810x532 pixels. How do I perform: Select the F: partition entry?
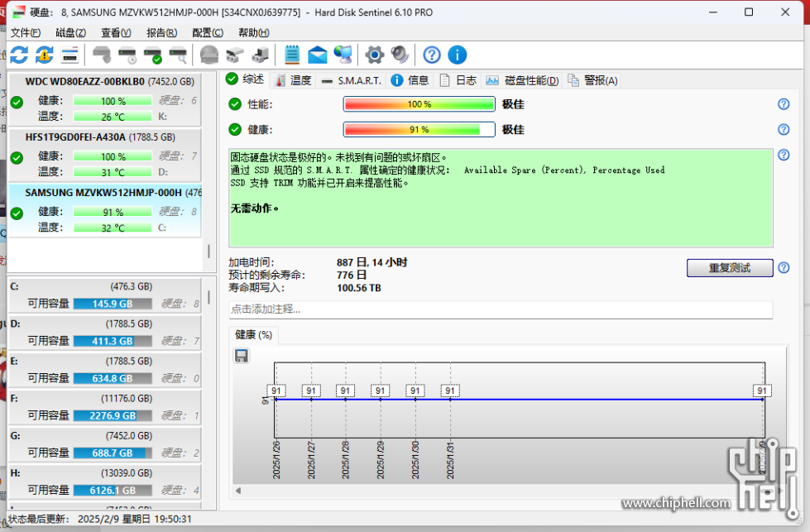click(105, 407)
